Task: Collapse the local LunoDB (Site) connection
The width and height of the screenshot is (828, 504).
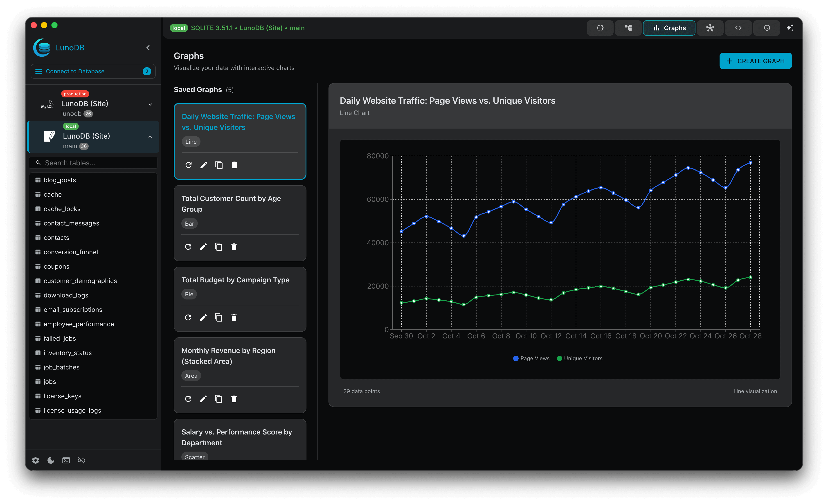Action: point(150,137)
